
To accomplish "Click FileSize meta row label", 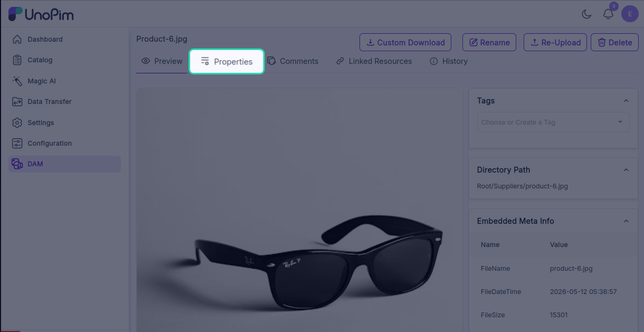I will point(493,315).
